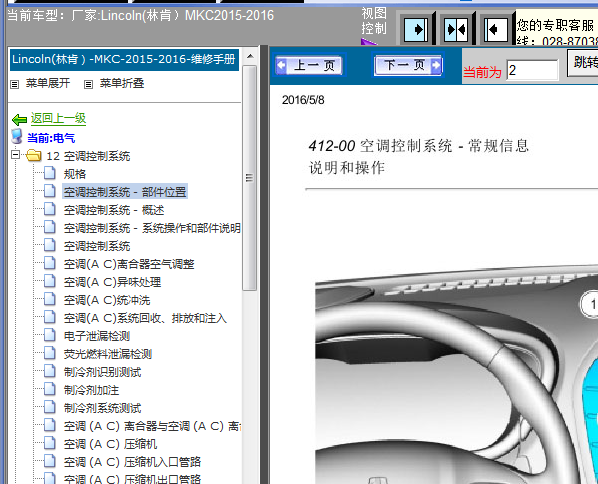Open 空调 (A C) 压缩机
Screen dimensions: 598x484
(110, 444)
